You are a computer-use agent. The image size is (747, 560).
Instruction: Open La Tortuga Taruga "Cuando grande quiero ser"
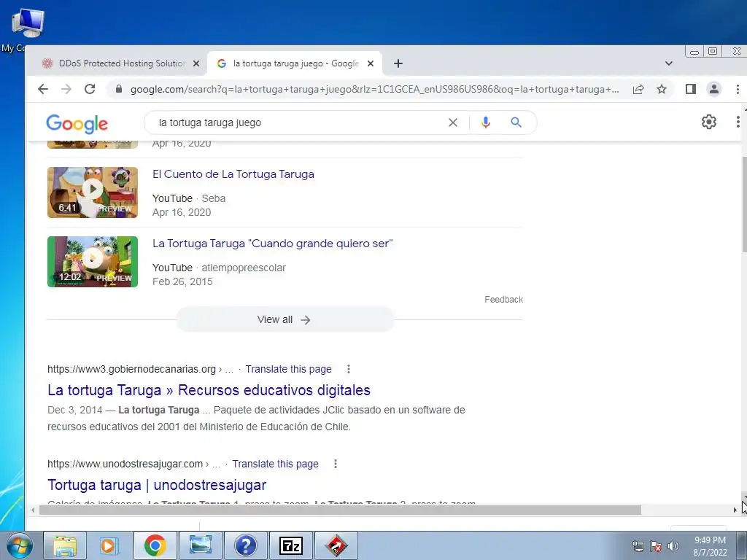click(x=273, y=244)
